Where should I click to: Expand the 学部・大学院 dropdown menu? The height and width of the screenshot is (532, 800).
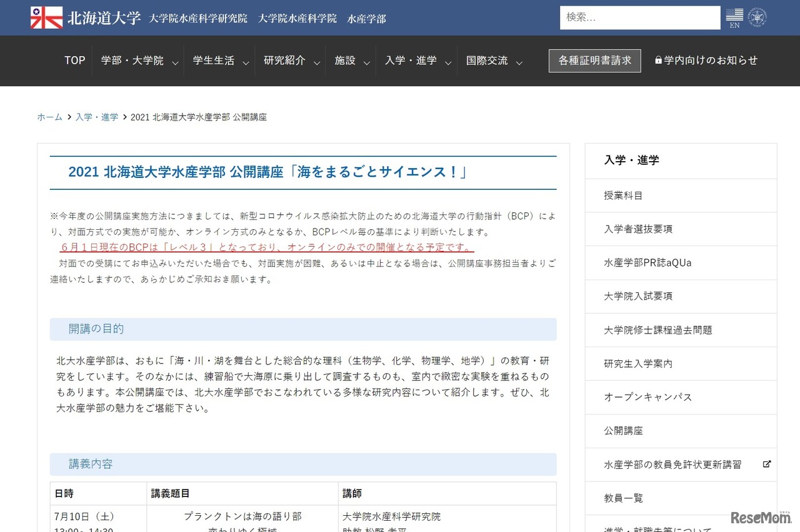point(139,61)
